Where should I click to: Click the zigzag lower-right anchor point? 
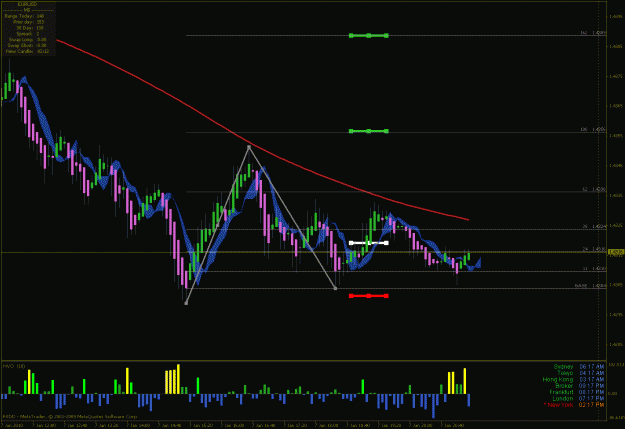[x=335, y=288]
